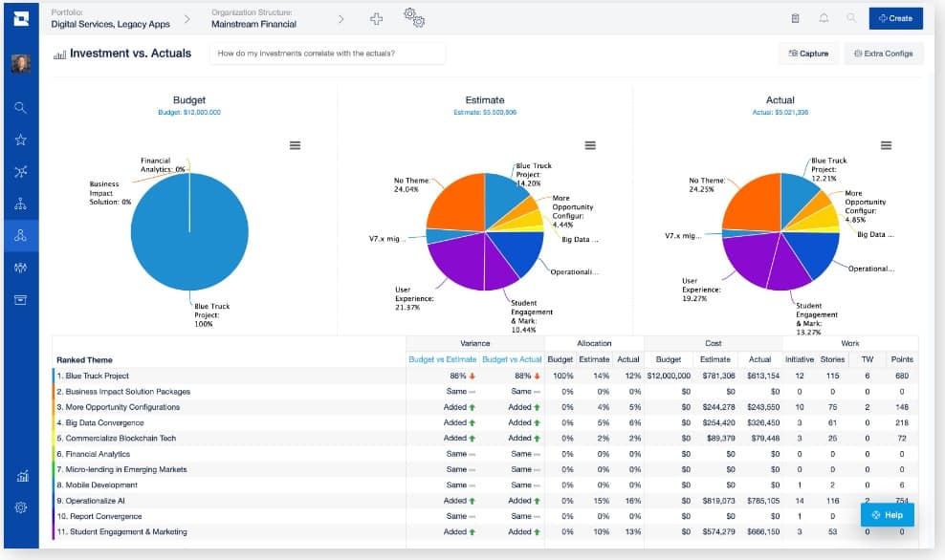Click the favorites star icon in the sidebar
The image size is (945, 560).
(x=19, y=139)
